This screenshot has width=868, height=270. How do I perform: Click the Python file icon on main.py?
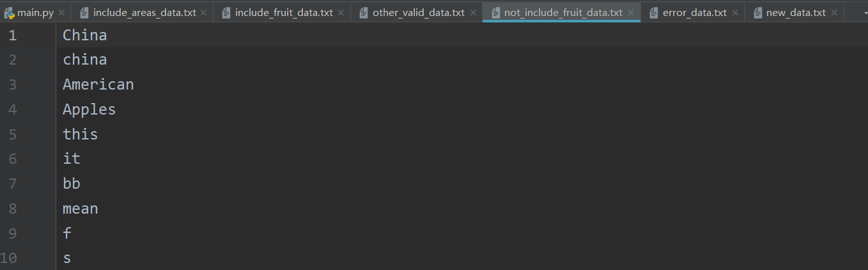point(10,13)
